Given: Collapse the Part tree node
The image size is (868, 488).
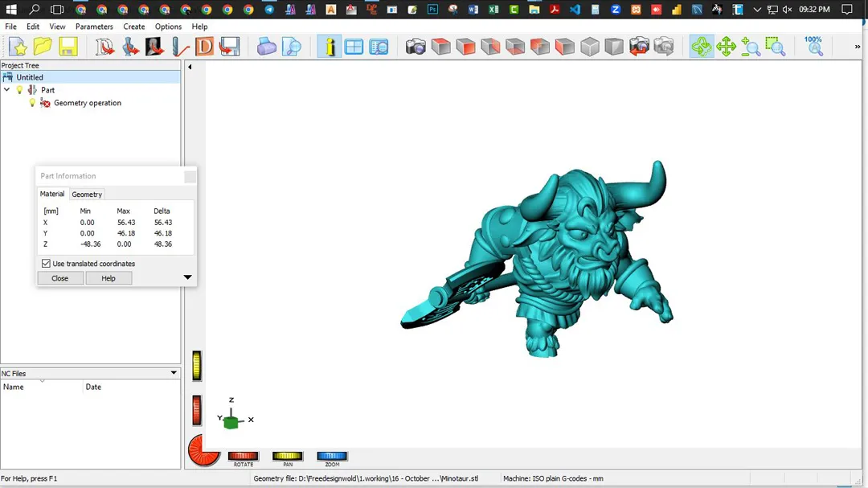Looking at the screenshot, I should [6, 90].
